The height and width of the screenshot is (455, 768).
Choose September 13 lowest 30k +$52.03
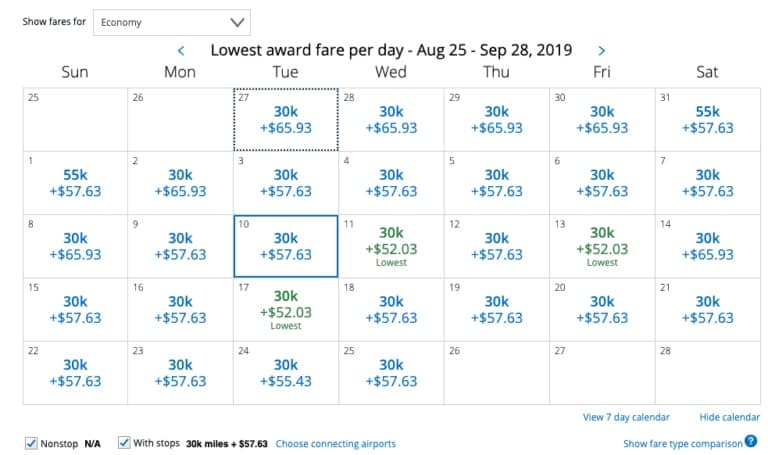pos(602,246)
